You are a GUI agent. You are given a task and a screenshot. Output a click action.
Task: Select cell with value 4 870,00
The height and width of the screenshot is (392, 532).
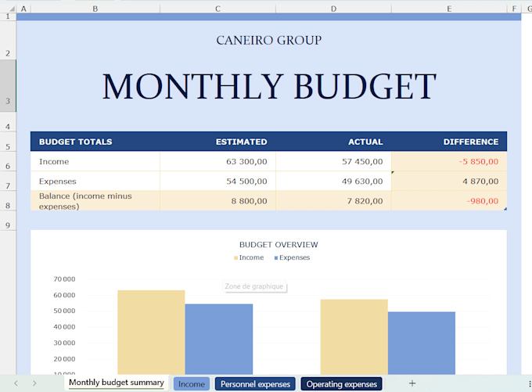pos(449,181)
